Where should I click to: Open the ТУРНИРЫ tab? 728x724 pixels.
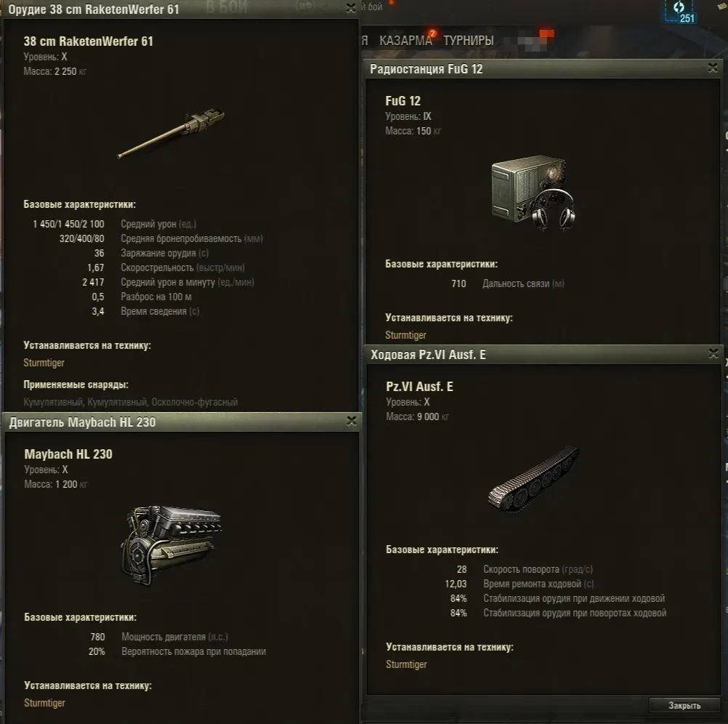click(x=469, y=41)
